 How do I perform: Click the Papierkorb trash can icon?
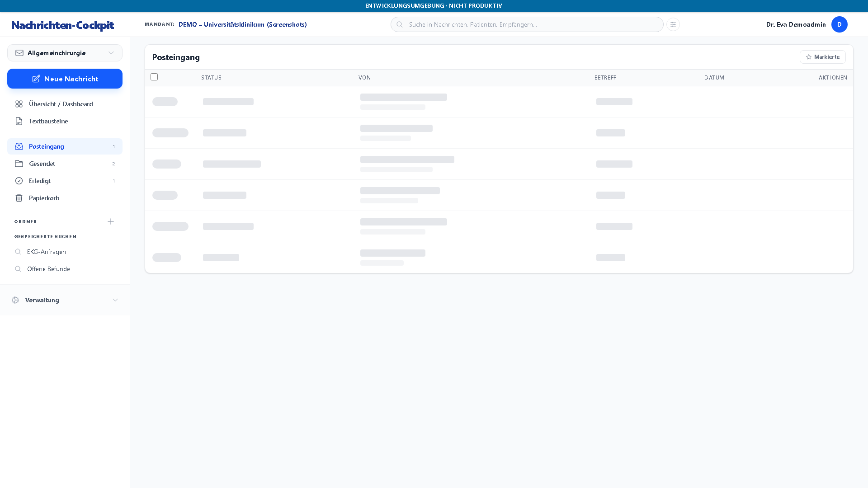[x=19, y=198]
